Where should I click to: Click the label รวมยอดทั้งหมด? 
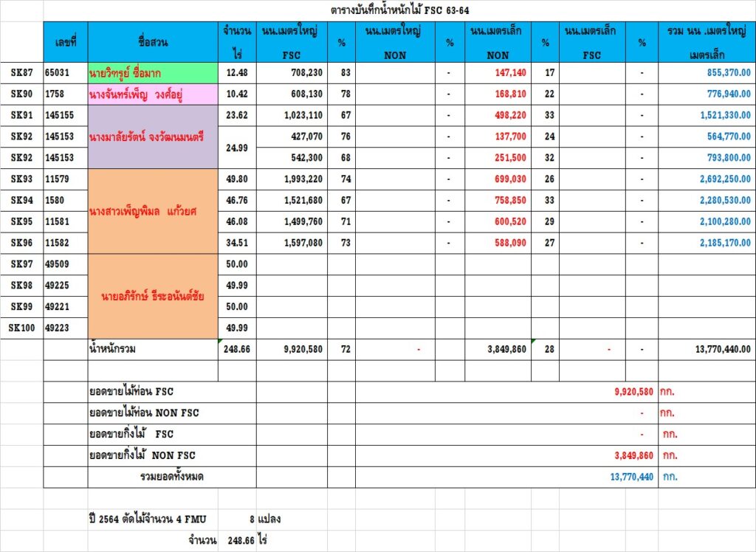[x=171, y=477]
